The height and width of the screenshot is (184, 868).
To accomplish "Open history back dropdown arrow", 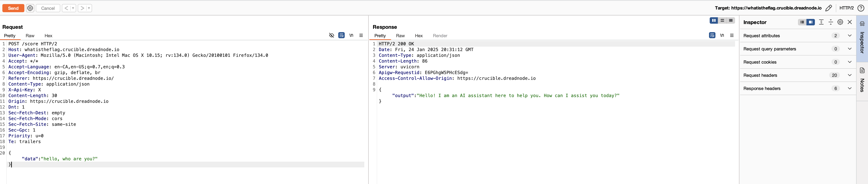I will (73, 8).
